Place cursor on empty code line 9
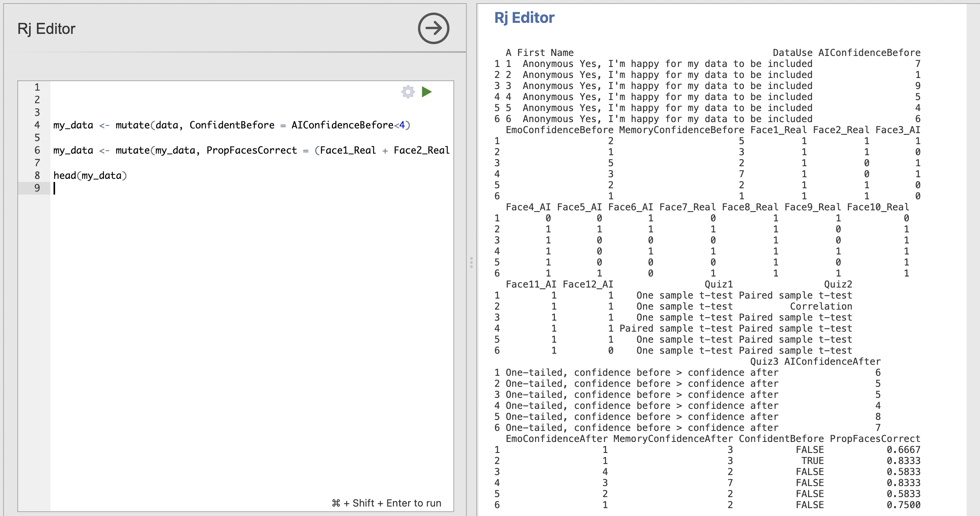 (x=252, y=188)
